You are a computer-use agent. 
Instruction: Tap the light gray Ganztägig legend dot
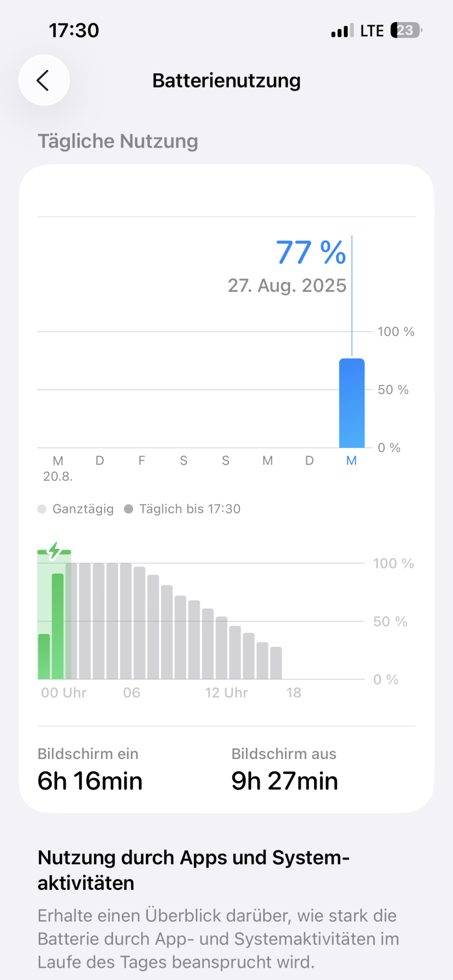42,509
